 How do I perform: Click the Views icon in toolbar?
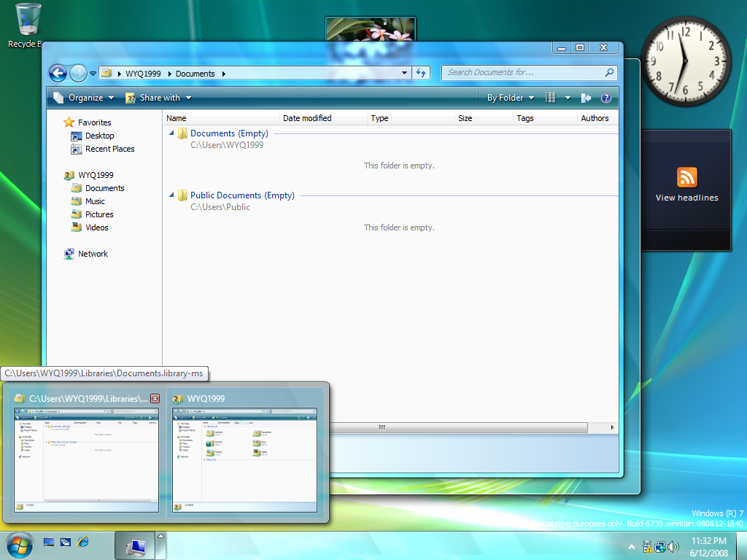point(551,98)
